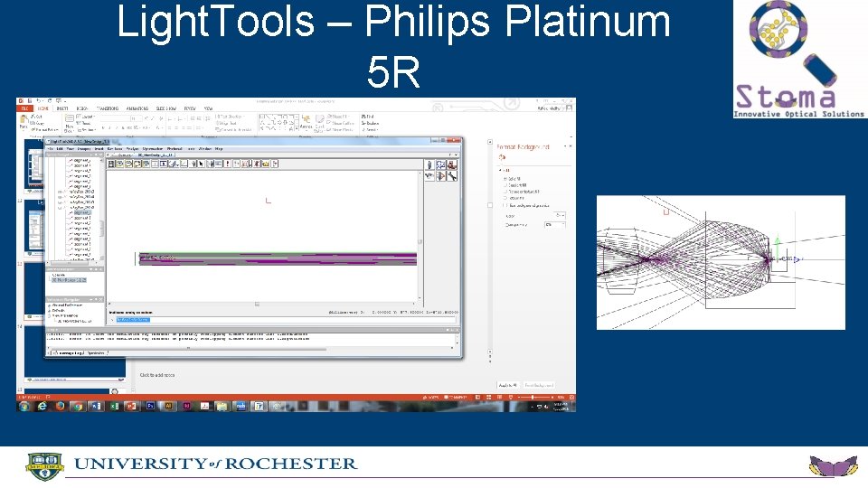Open Photoshop from the taskbar
The image size is (868, 488).
(150, 406)
